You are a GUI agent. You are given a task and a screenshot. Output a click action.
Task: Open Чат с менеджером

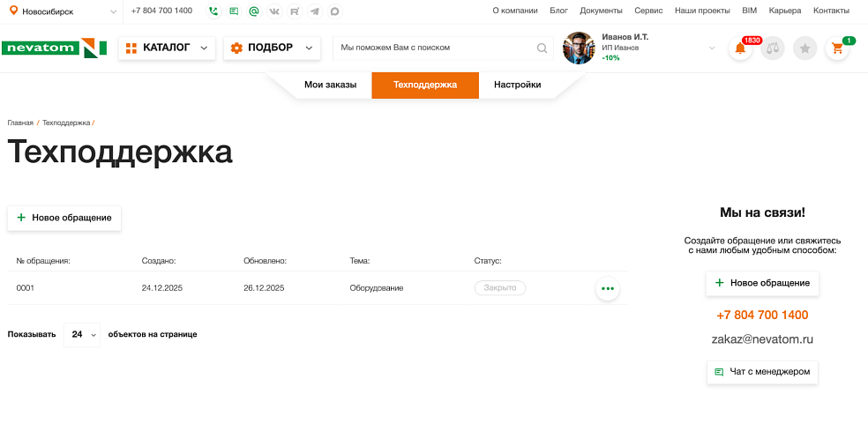tap(762, 372)
